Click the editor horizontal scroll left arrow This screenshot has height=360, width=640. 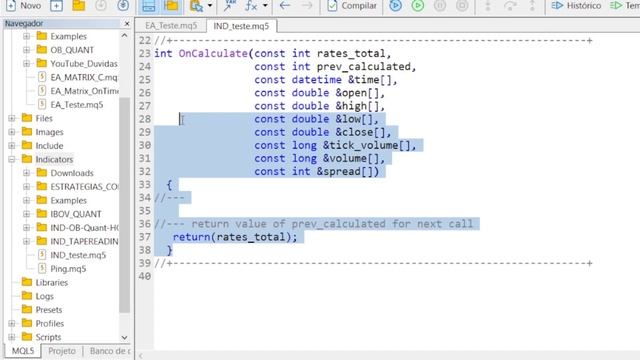(x=141, y=356)
